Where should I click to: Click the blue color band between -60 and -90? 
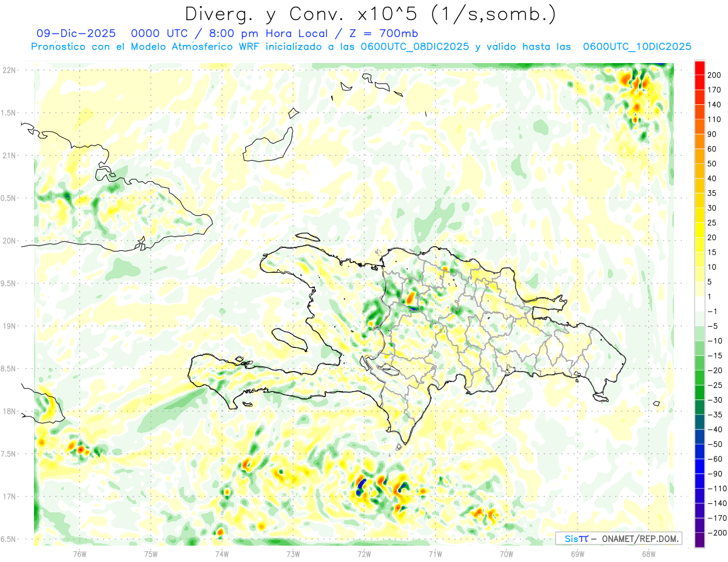(x=699, y=466)
